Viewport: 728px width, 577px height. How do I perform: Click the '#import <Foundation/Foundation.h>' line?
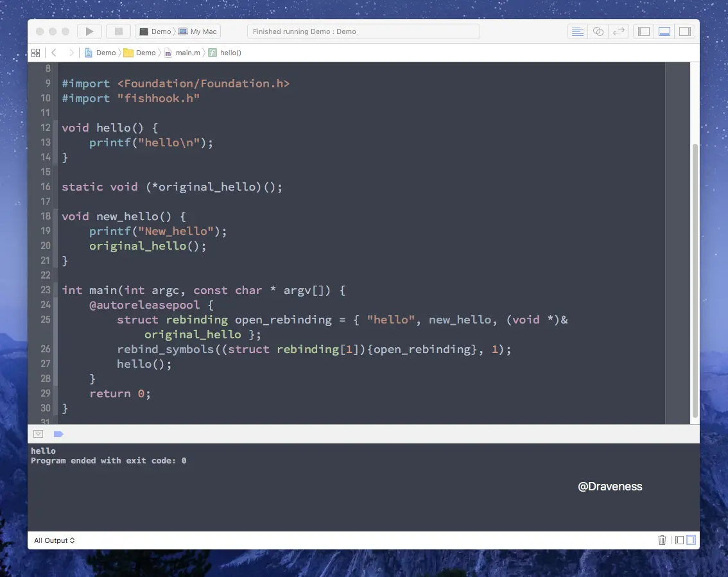(x=176, y=83)
